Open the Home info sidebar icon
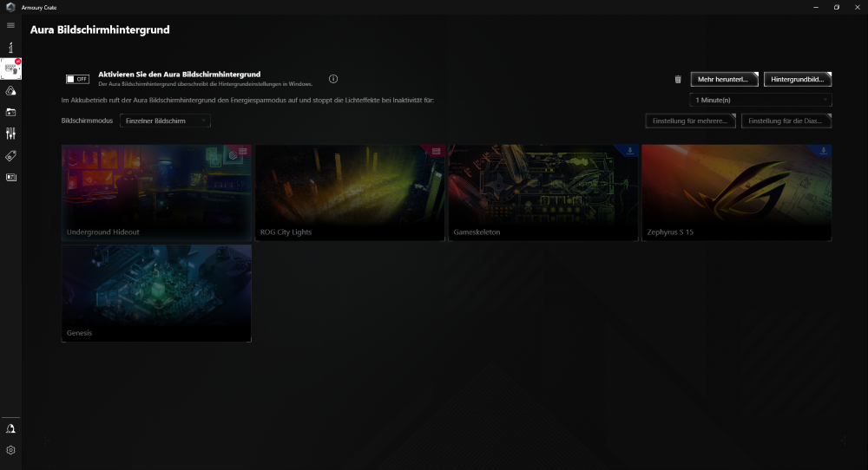868x470 pixels. tap(10, 48)
